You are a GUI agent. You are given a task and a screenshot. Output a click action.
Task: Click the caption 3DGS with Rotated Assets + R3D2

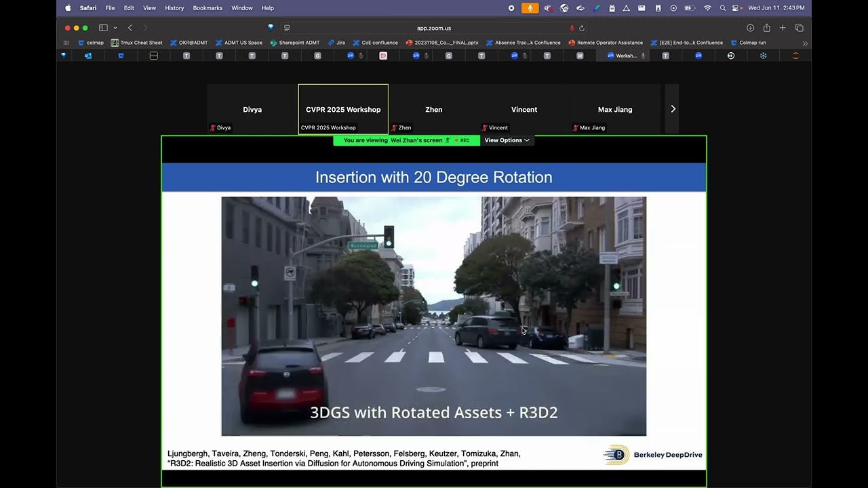(x=434, y=412)
